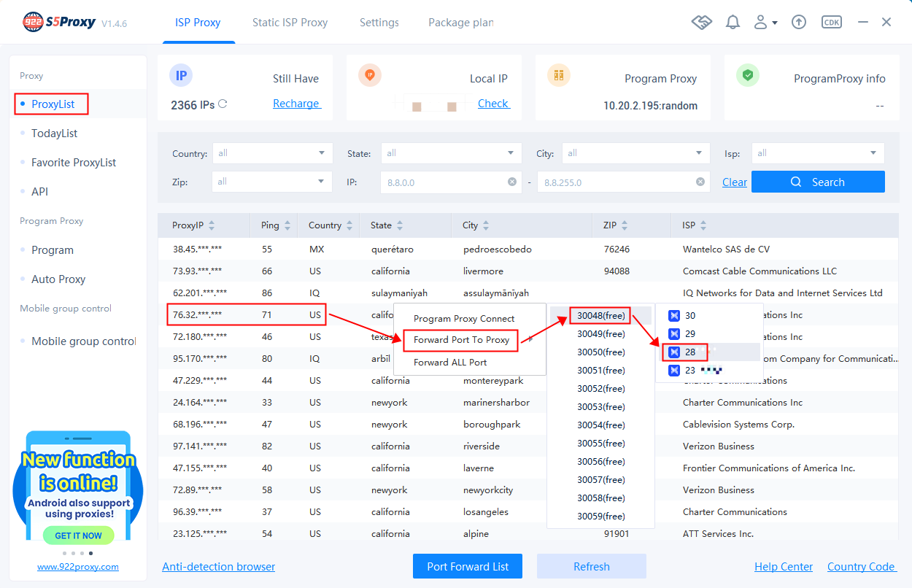Viewport: 912px width, 588px height.
Task: Click the orange Local IP icon
Action: (370, 75)
